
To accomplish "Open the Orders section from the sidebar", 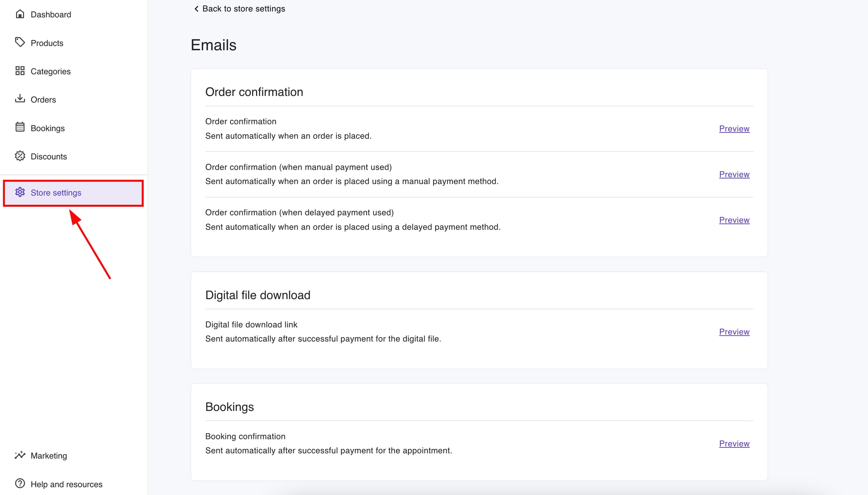I will coord(43,99).
